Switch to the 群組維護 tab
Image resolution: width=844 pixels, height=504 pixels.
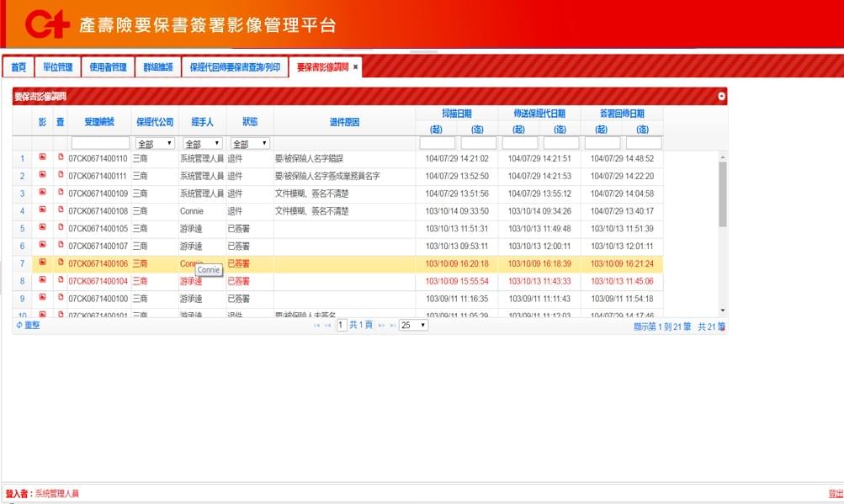157,67
